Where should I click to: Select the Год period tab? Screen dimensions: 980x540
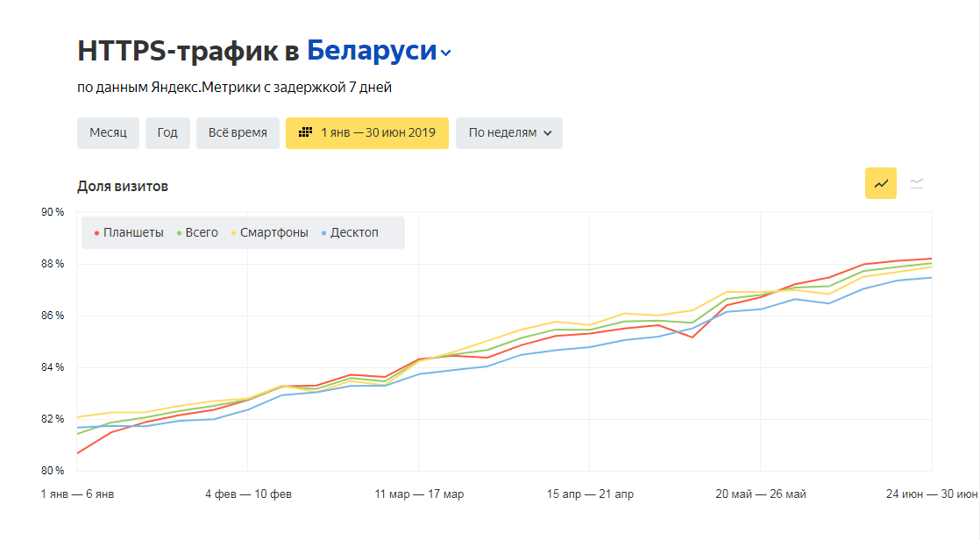click(167, 133)
